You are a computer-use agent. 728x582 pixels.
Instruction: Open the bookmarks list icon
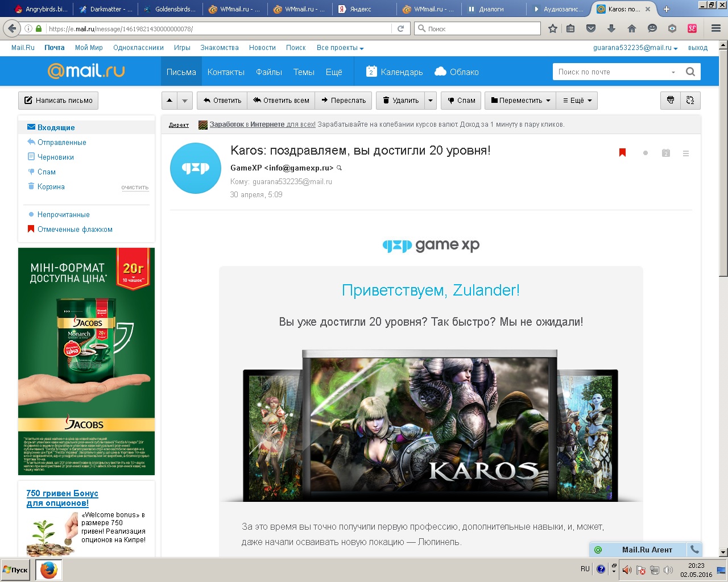(570, 28)
